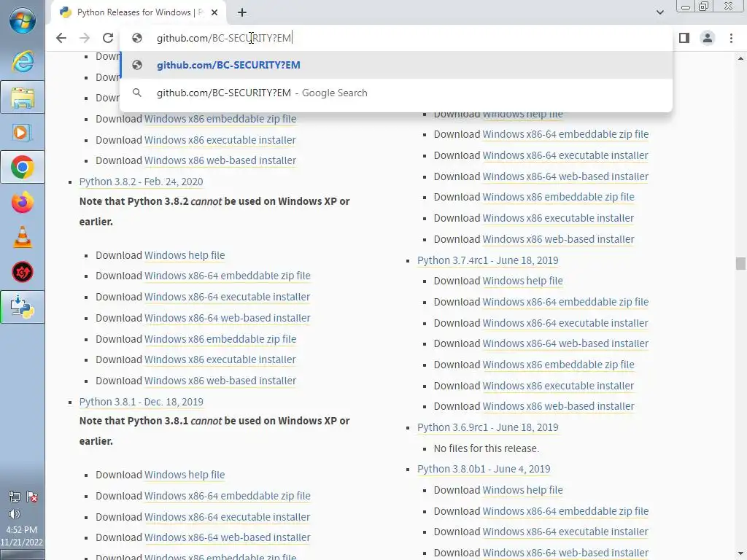Open Python 3.8.1 - Dec. 18, 2019 link

pos(141,402)
